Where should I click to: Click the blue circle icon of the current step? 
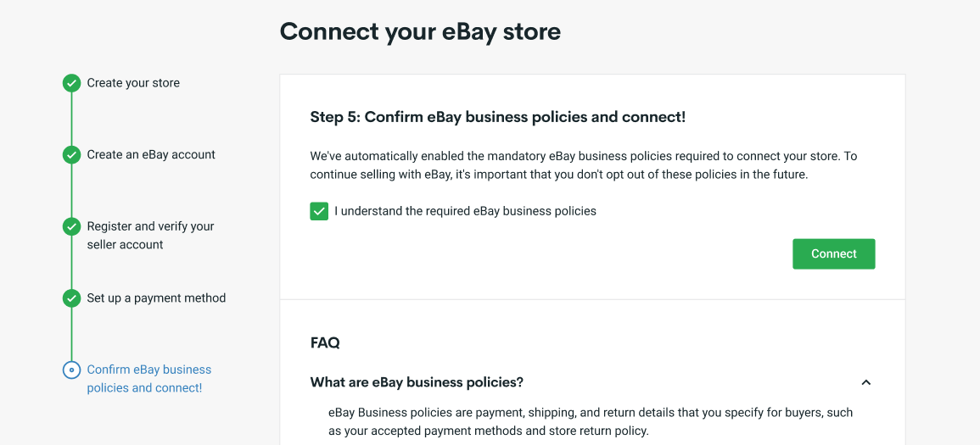pyautogui.click(x=72, y=370)
